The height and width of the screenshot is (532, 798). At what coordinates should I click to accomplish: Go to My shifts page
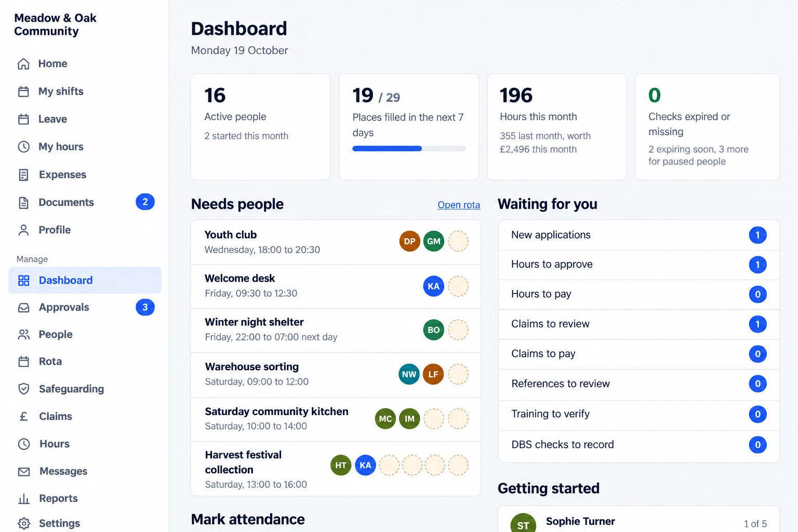(x=85, y=91)
